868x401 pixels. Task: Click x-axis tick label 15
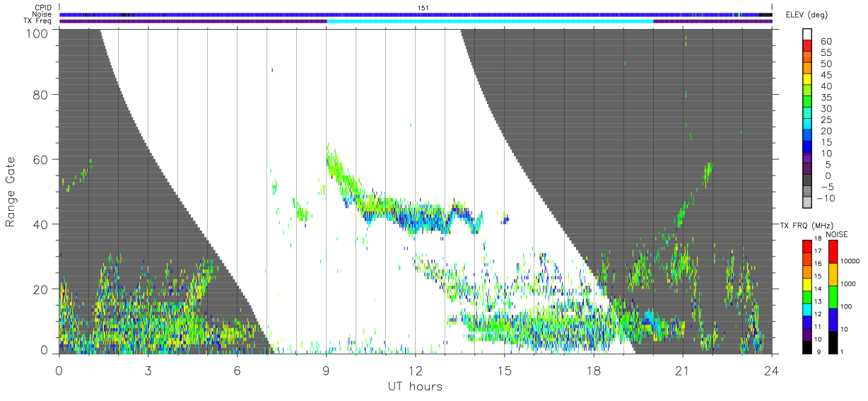click(505, 370)
